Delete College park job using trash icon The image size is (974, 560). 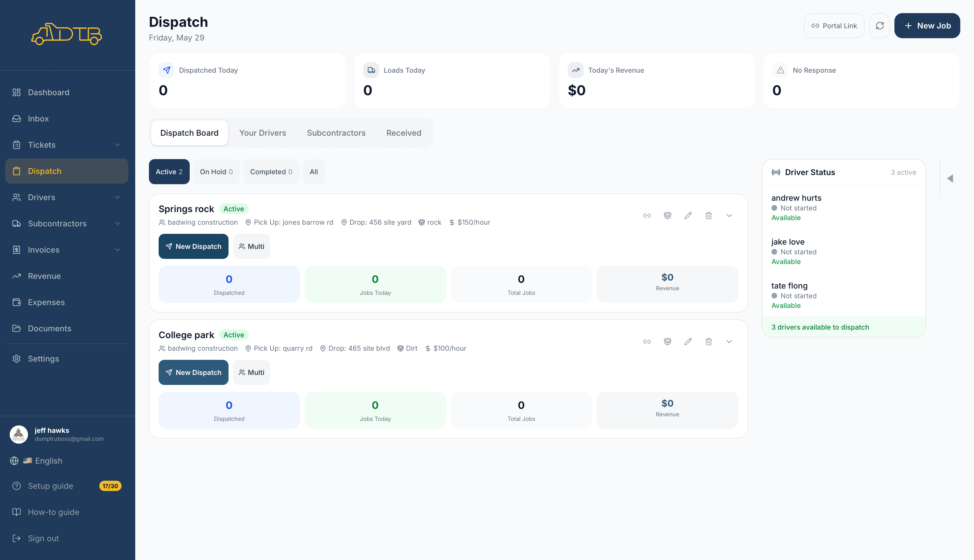[x=708, y=342]
